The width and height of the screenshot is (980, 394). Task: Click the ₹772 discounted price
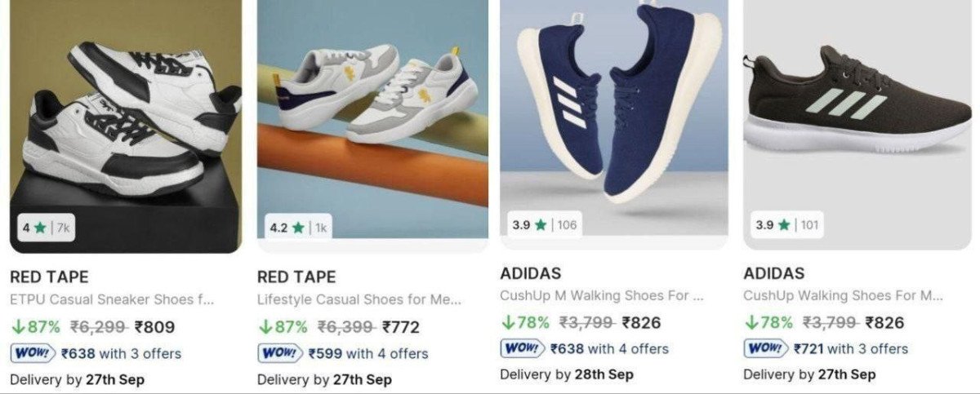pyautogui.click(x=401, y=327)
